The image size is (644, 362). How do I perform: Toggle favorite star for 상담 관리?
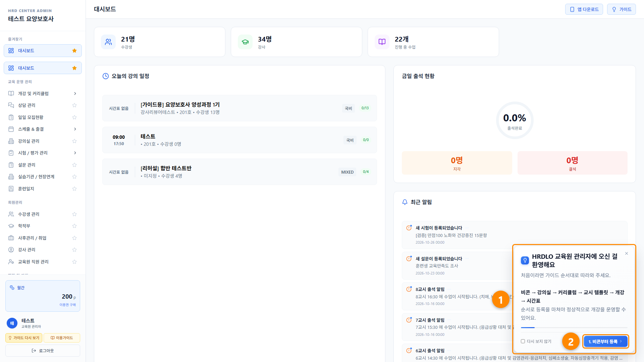[x=74, y=105]
